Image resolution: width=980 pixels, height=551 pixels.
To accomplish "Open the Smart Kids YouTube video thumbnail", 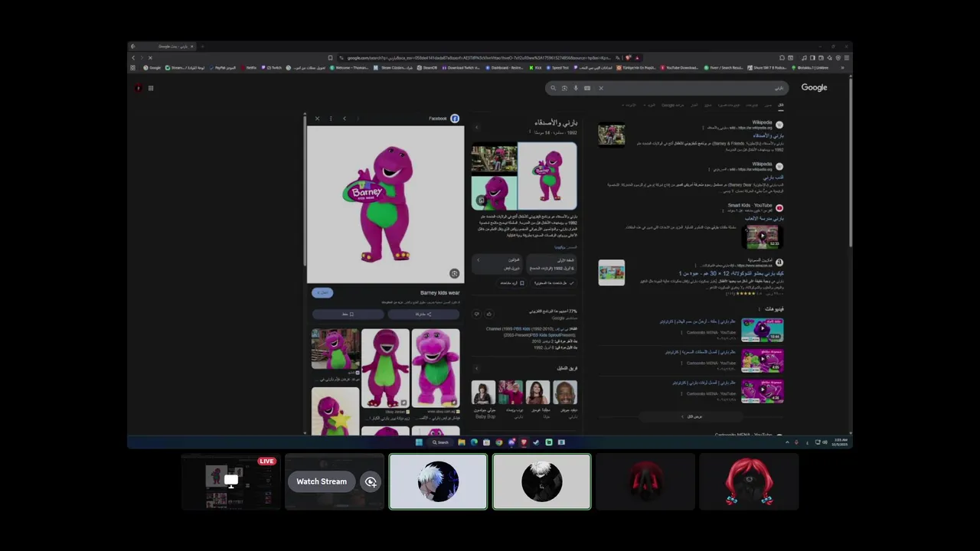I will 762,236.
